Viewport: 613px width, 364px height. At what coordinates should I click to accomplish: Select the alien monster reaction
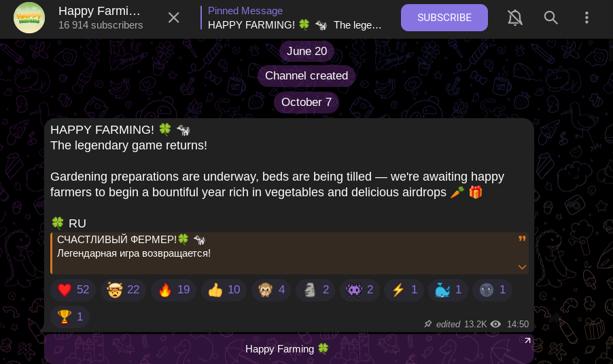pos(360,290)
